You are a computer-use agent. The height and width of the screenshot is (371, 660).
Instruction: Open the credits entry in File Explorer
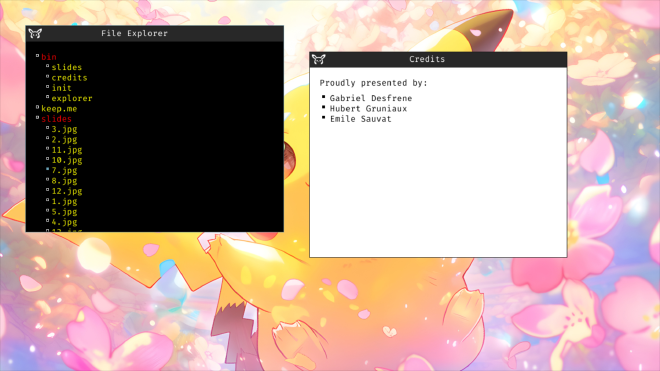(x=69, y=77)
